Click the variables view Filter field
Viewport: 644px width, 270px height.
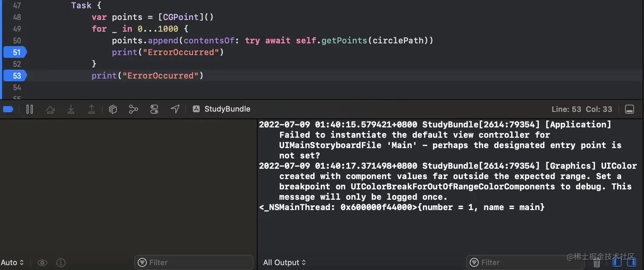pyautogui.click(x=194, y=262)
